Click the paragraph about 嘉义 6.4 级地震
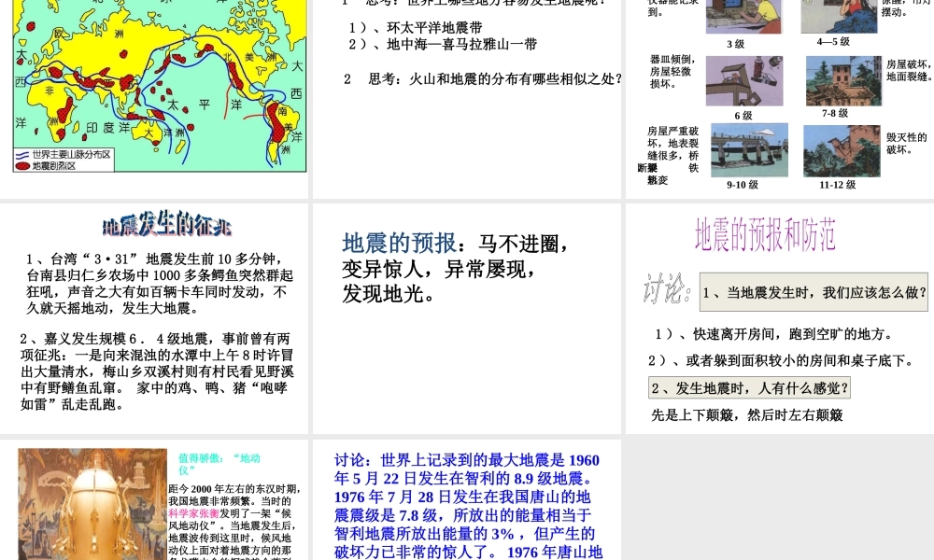Screen dimensions: 934x560 tap(157, 371)
